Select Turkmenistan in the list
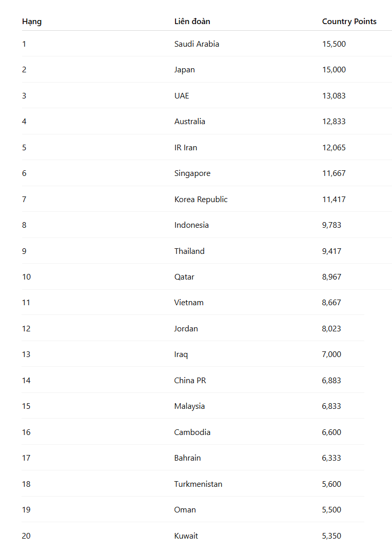392x554 pixels. pos(198,484)
